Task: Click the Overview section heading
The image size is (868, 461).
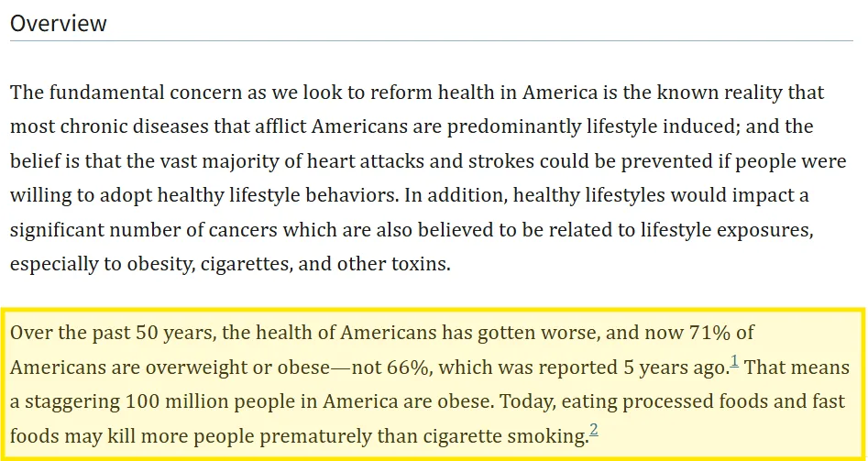Action: click(x=59, y=23)
